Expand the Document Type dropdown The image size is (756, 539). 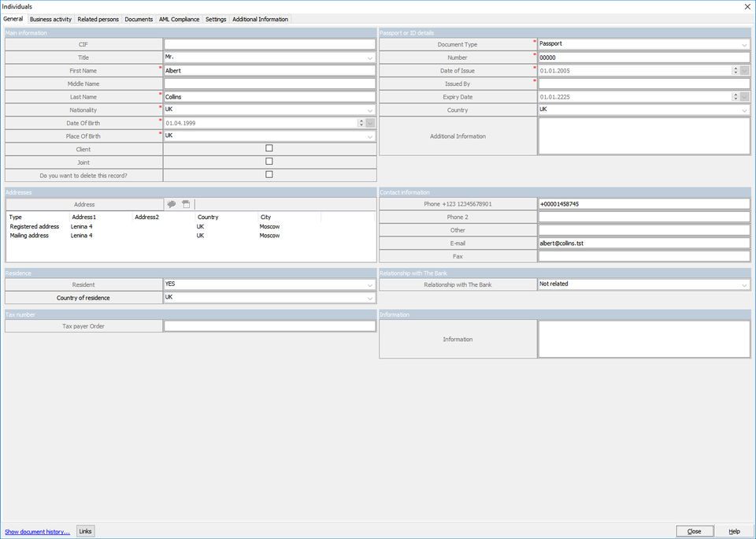tap(744, 44)
